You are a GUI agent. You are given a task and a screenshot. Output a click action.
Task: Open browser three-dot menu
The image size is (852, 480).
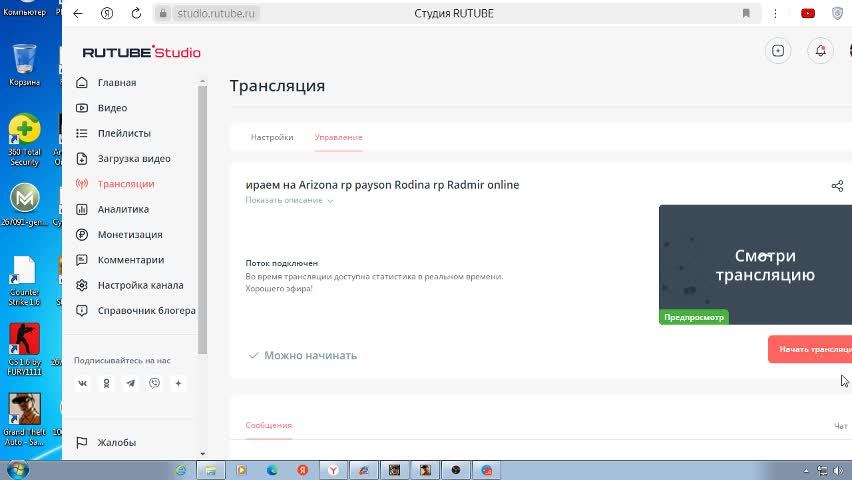point(775,14)
